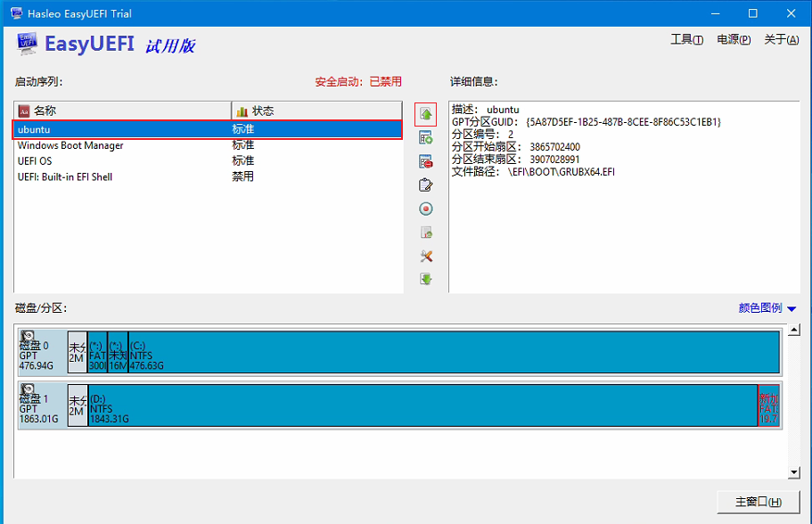Select the (C:) NTFS 476.63G partition

(454, 352)
